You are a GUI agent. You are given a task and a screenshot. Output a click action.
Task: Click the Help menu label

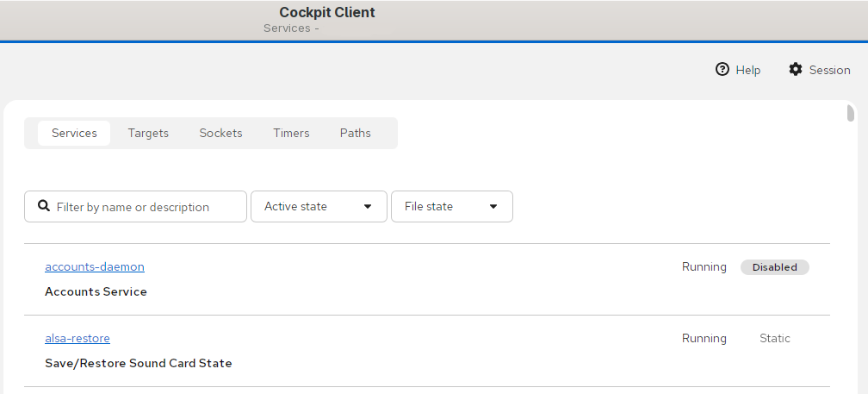pyautogui.click(x=747, y=70)
